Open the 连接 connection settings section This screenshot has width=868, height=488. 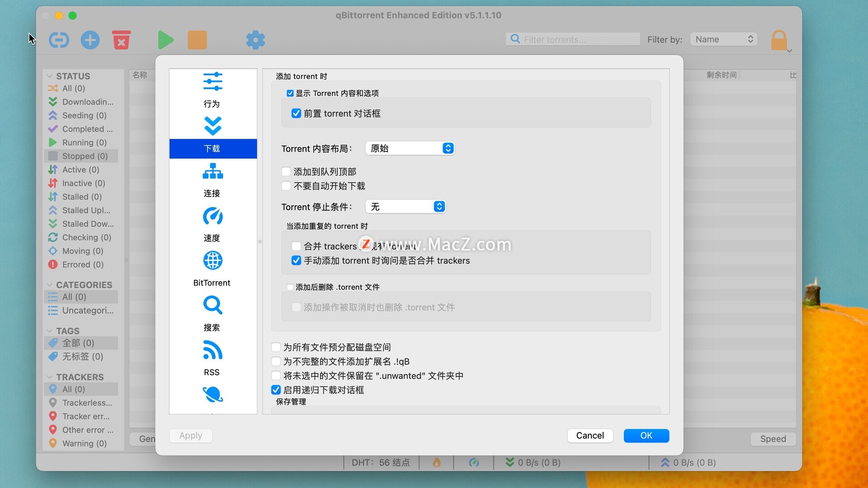212,180
